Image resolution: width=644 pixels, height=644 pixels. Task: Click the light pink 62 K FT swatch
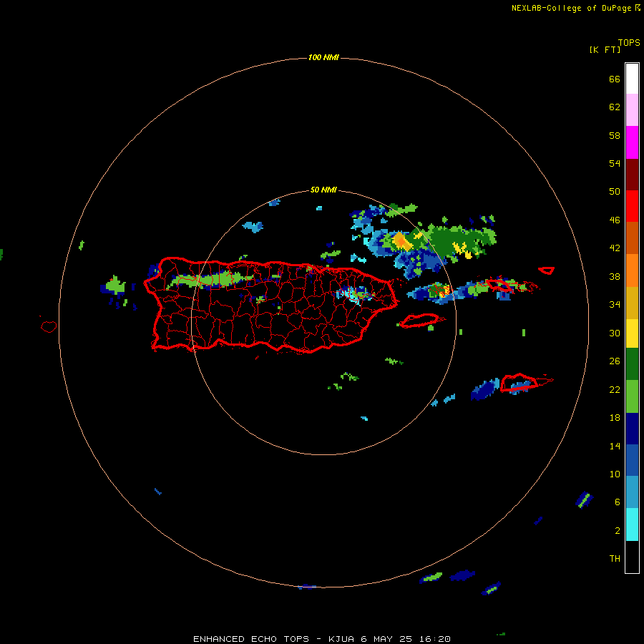pos(632,110)
